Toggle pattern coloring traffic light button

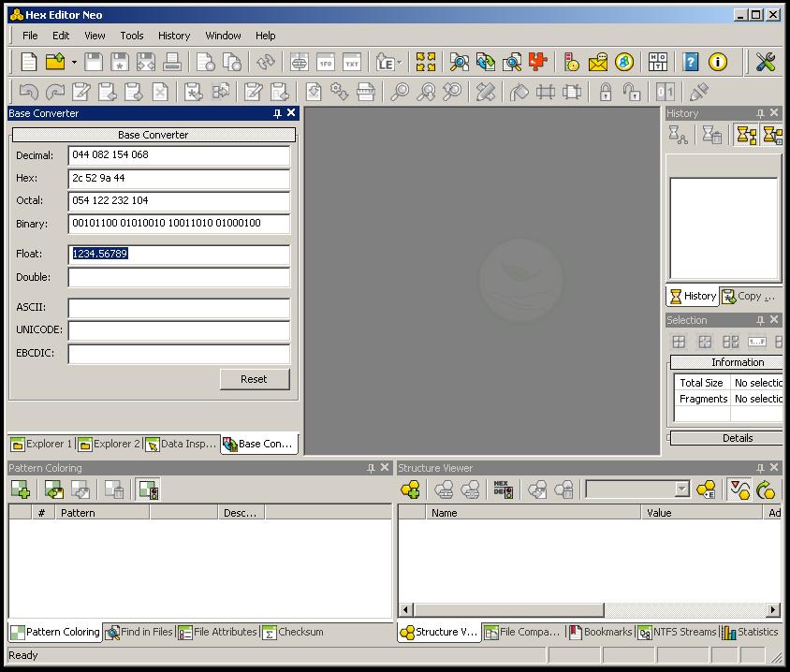point(148,489)
